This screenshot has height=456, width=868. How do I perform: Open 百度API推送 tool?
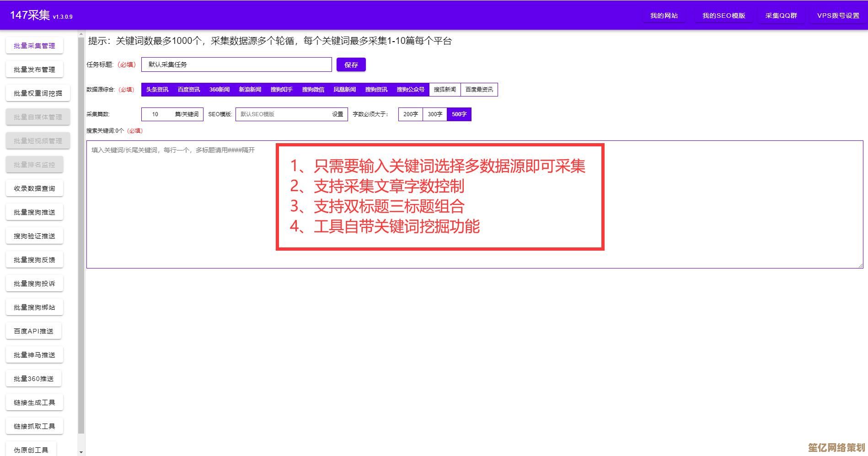(33, 331)
